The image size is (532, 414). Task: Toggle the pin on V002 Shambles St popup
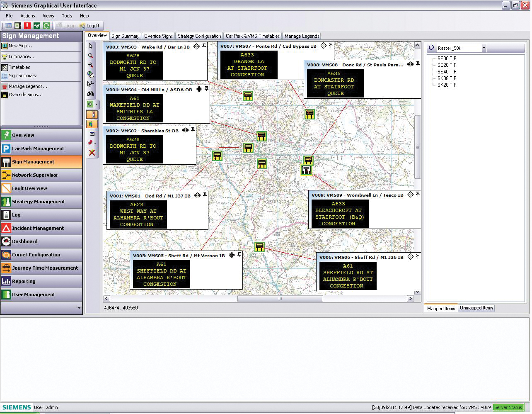(193, 130)
